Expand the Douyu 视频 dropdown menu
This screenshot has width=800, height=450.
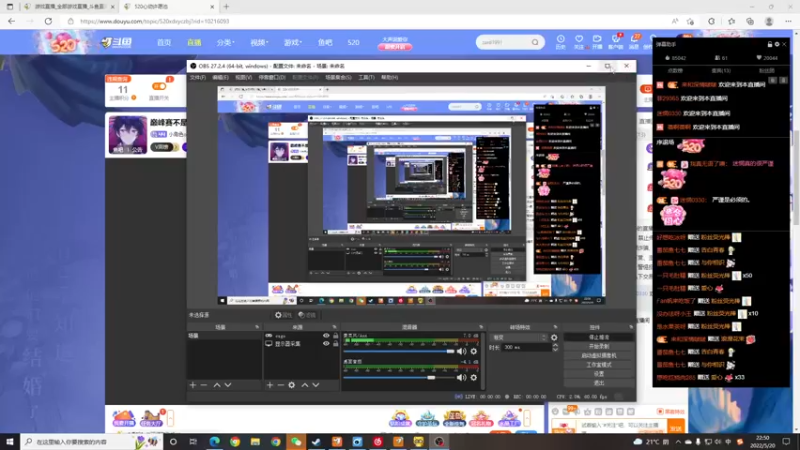259,42
